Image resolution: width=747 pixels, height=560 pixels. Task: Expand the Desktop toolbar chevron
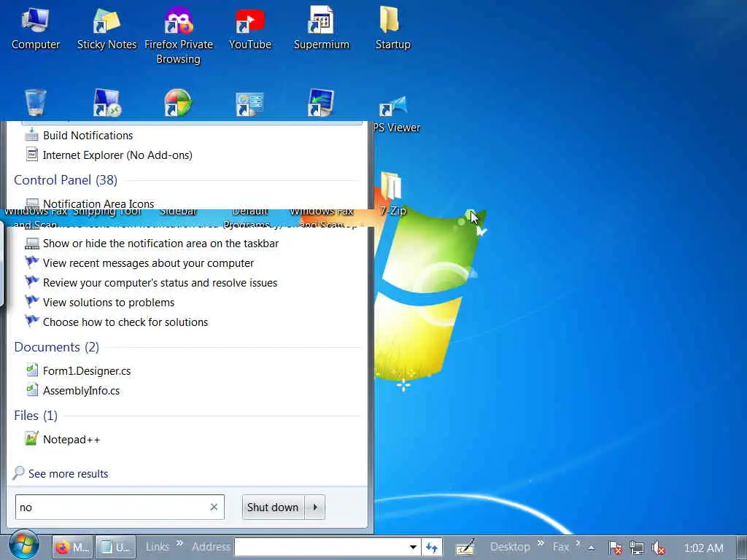541,542
